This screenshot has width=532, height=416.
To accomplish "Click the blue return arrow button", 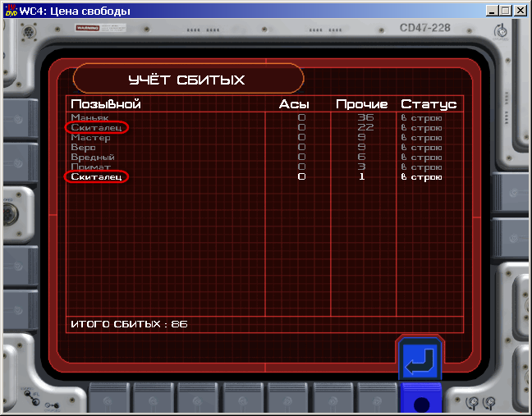I will (420, 359).
